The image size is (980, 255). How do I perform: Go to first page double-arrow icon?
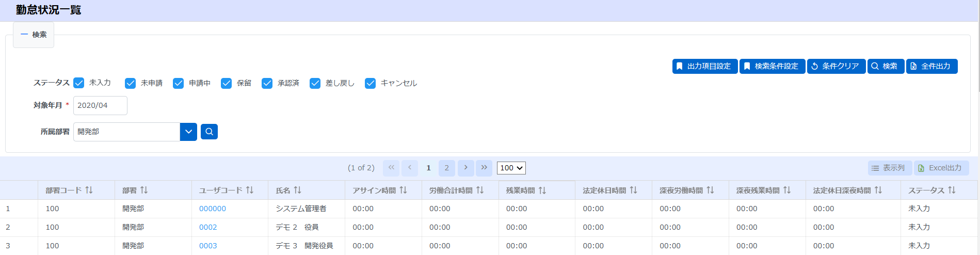391,168
